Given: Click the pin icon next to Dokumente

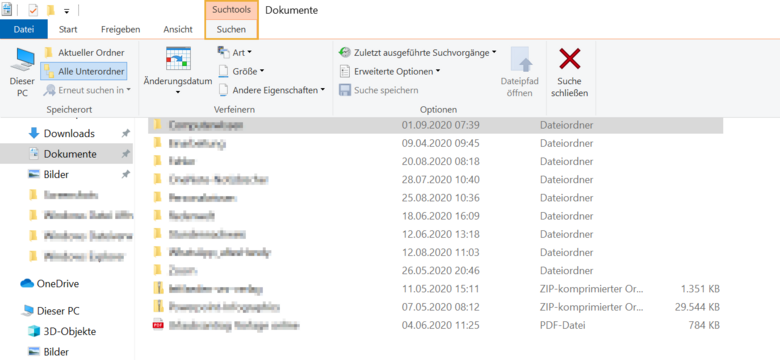Looking at the screenshot, I should tap(126, 154).
